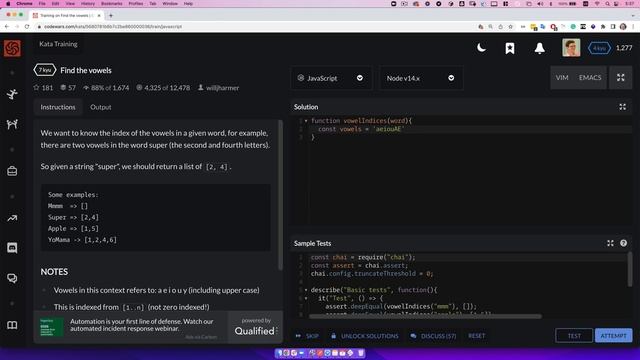
Task: Expand the Sample Tests panel
Action: tap(610, 243)
